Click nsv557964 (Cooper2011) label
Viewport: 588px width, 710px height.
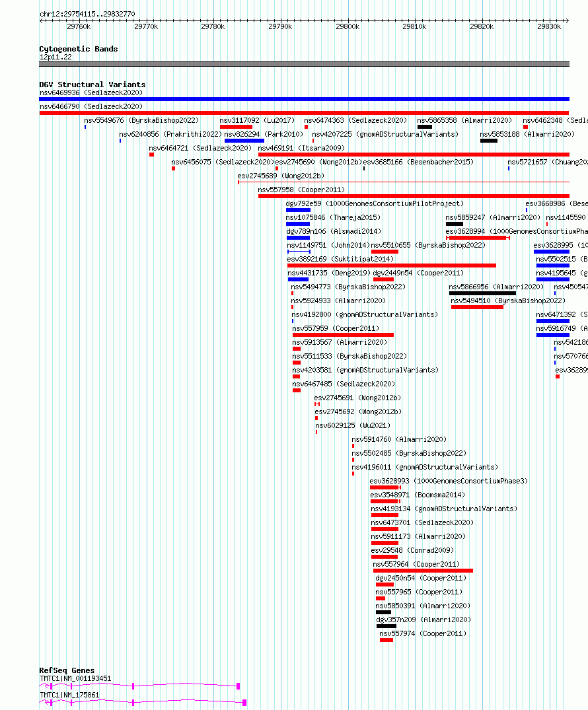coord(416,565)
